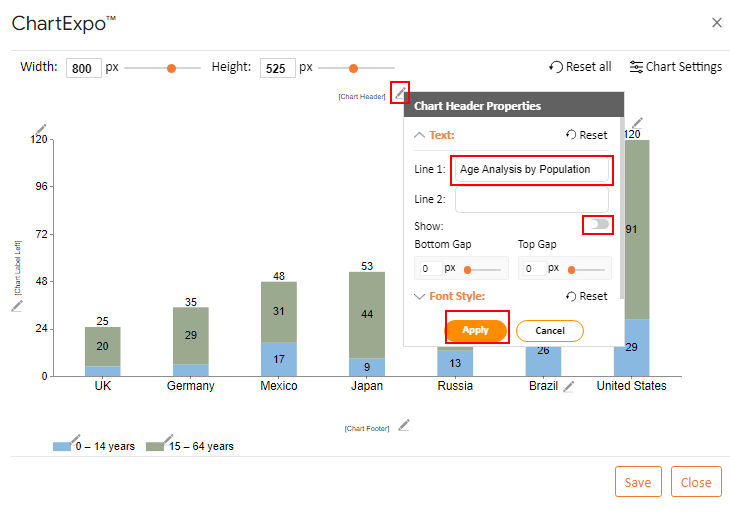Click the Bottom Gap slider handle

click(x=467, y=270)
